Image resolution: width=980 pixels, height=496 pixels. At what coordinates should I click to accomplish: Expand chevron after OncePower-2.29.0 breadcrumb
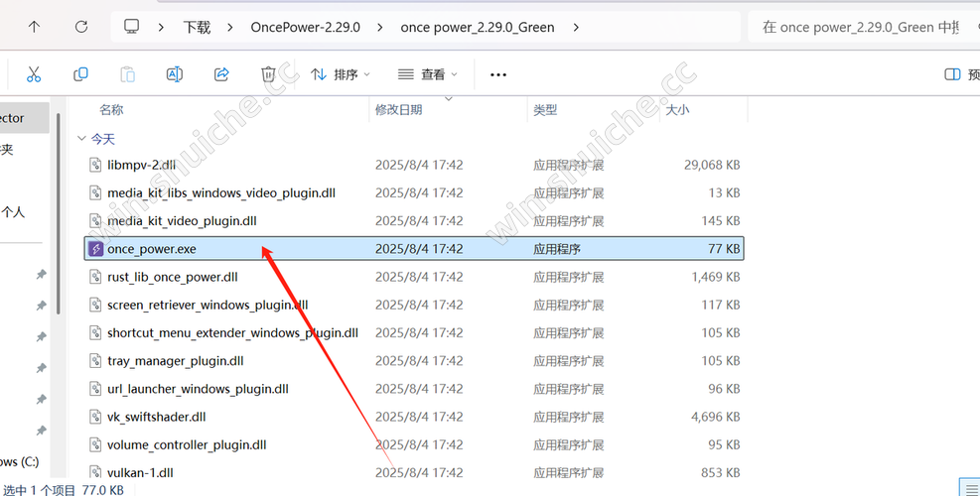(x=380, y=27)
